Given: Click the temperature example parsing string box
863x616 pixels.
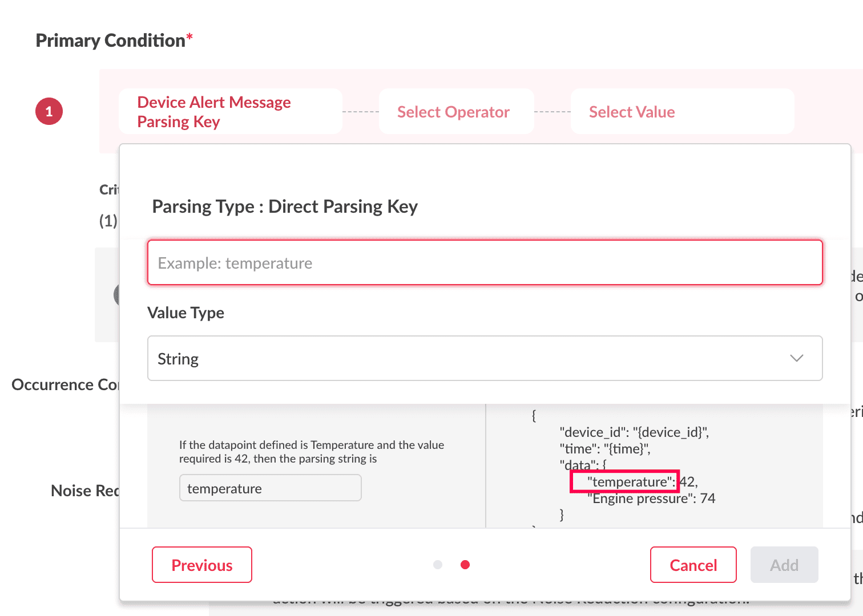Looking at the screenshot, I should tap(270, 488).
